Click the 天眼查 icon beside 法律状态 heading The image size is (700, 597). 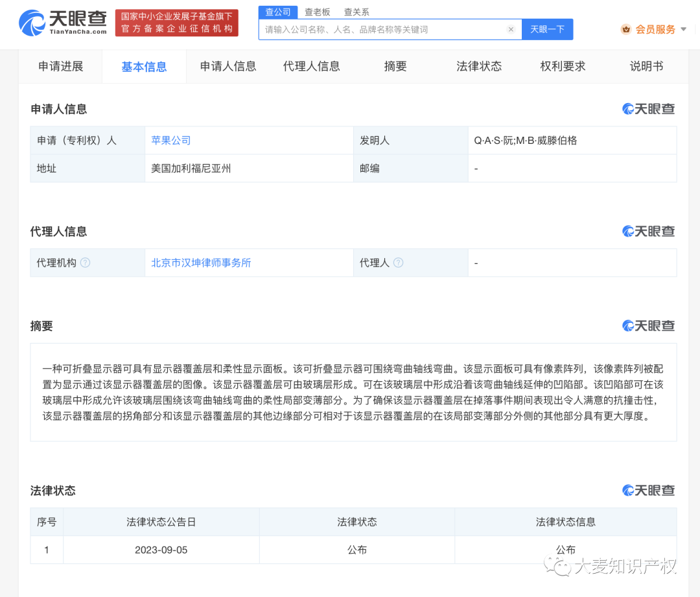pyautogui.click(x=648, y=491)
